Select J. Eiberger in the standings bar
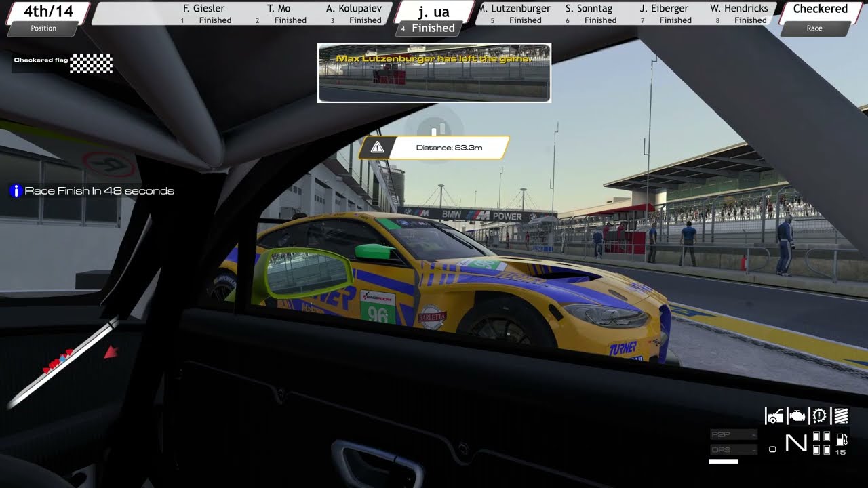The height and width of the screenshot is (488, 868). (665, 14)
